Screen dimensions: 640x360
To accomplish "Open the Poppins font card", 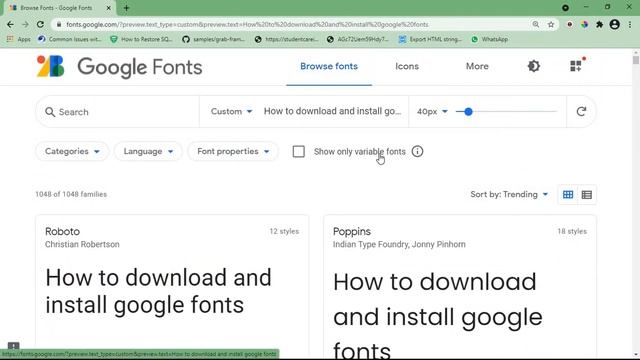I will (x=460, y=286).
